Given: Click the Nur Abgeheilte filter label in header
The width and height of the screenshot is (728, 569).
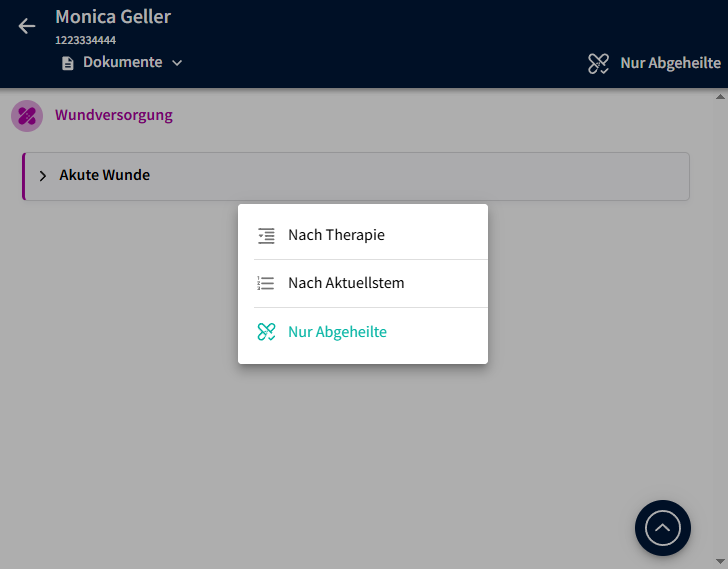Looking at the screenshot, I should coord(670,63).
